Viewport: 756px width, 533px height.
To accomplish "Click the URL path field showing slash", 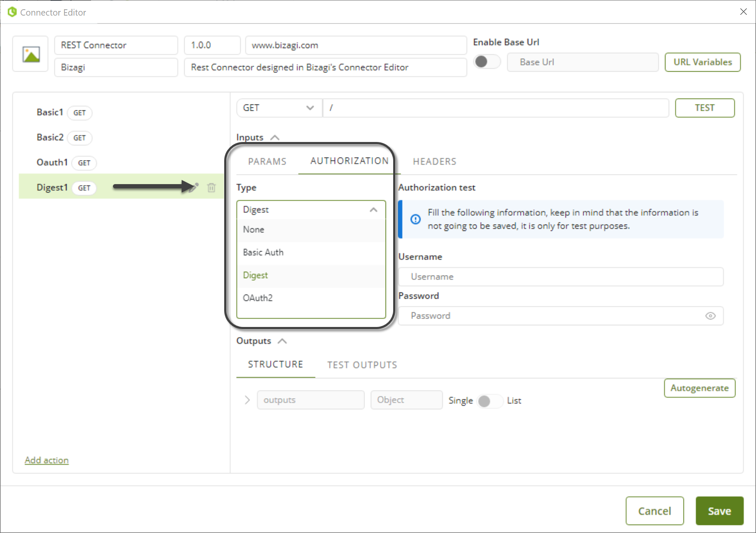I will [x=496, y=108].
